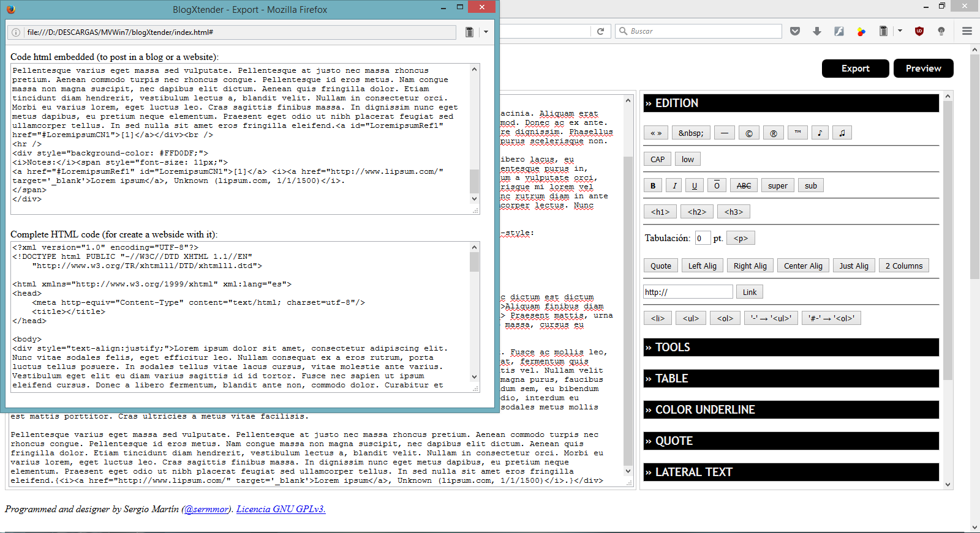Apply underline with the U button

coord(695,185)
